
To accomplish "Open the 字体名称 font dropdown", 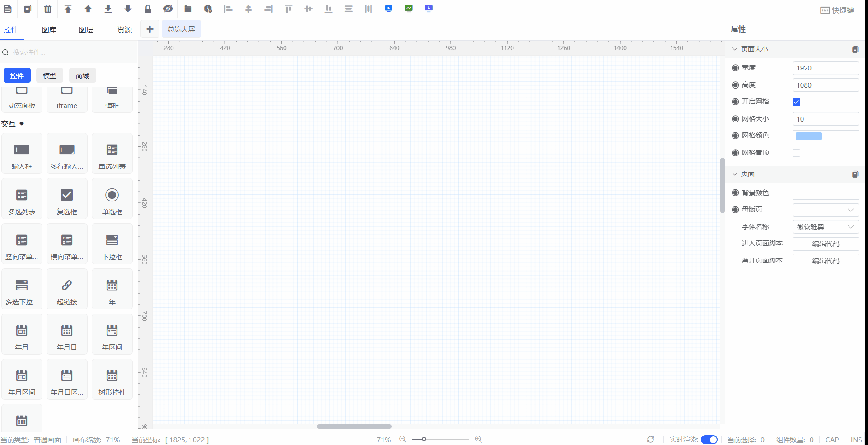I will 826,227.
